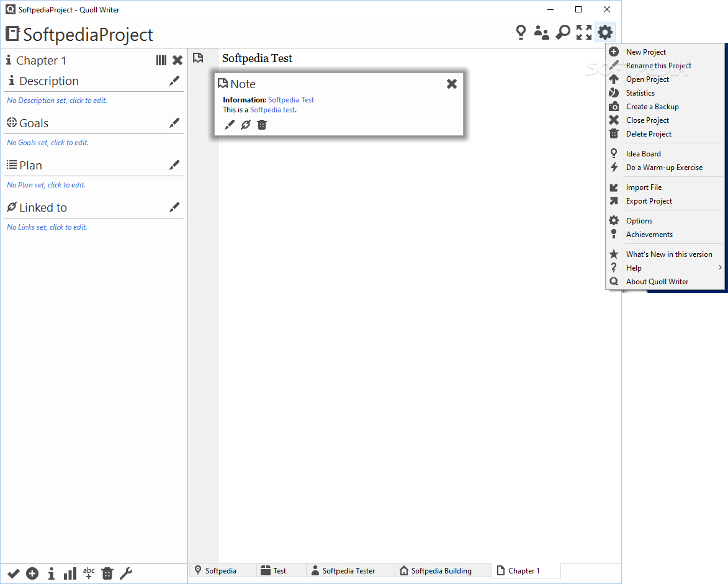Click 'No Goals set, click to edit.' link
728x584 pixels.
[x=47, y=143]
